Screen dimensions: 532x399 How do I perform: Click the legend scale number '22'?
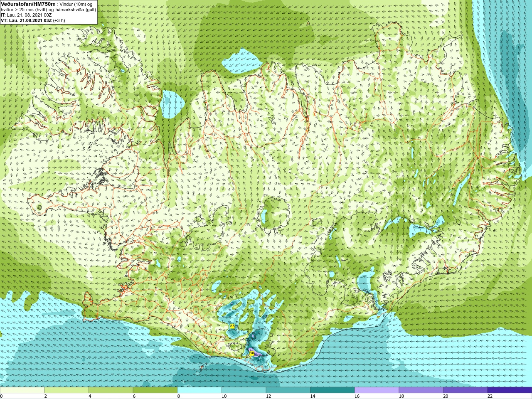point(490,396)
